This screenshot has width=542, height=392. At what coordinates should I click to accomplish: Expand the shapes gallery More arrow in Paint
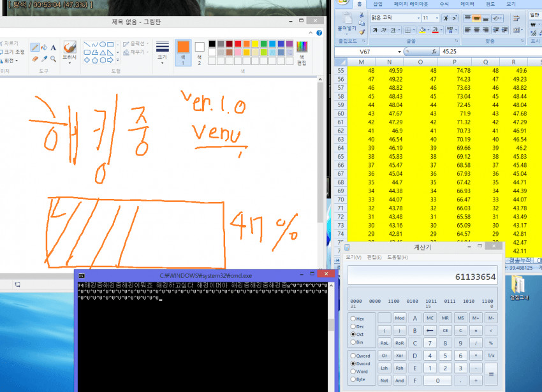pyautogui.click(x=118, y=60)
